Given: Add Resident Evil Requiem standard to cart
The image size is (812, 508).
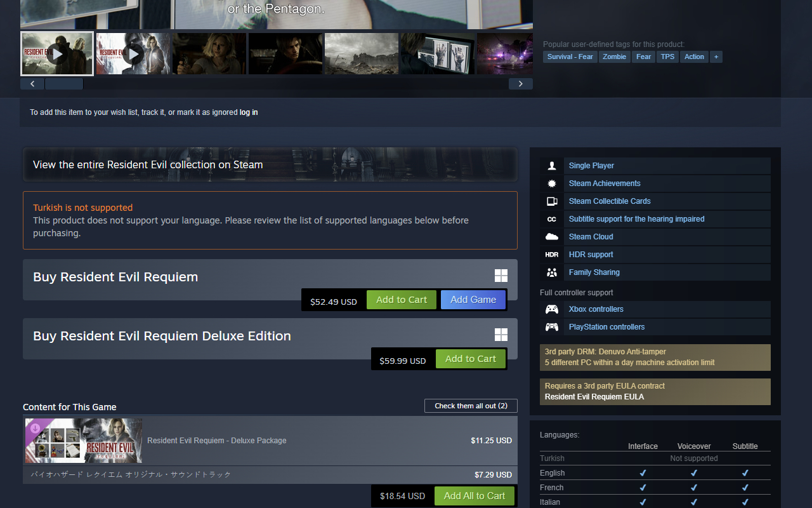Looking at the screenshot, I should [x=402, y=300].
